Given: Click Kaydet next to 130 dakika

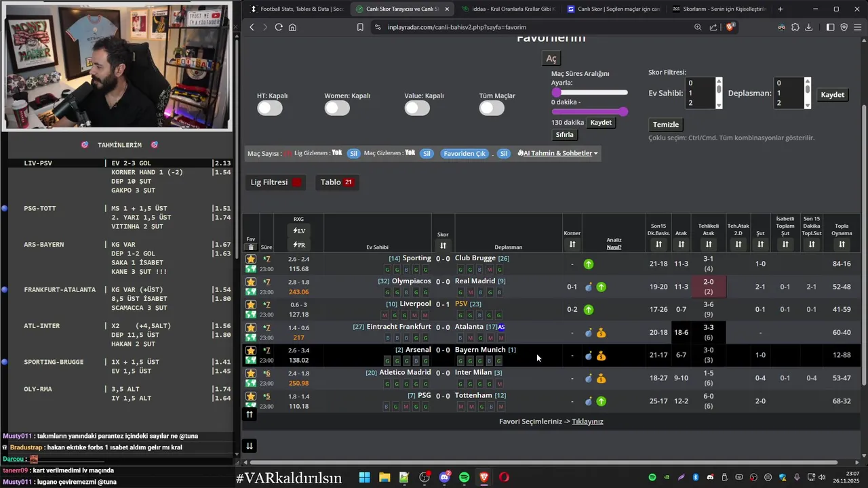Looking at the screenshot, I should pyautogui.click(x=601, y=123).
